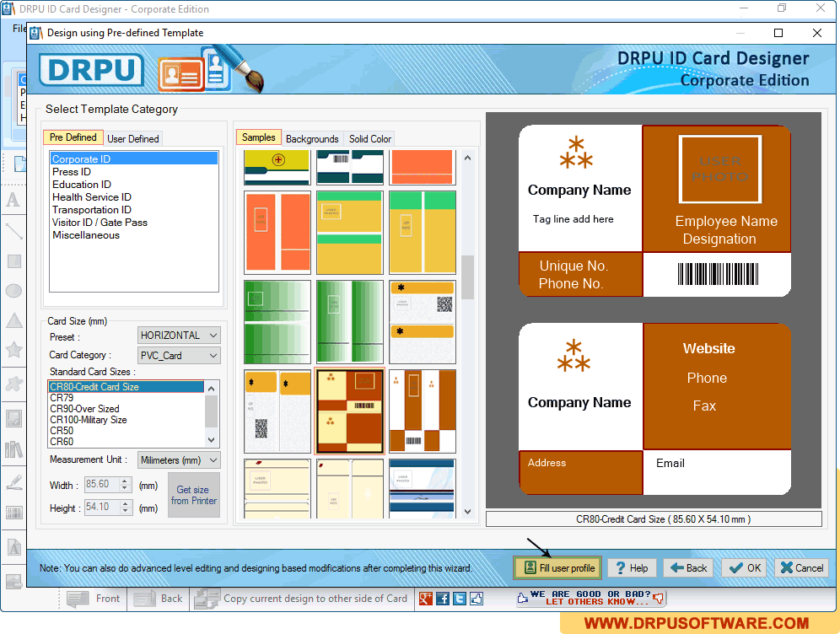Select the text tool in the left toolbar
The width and height of the screenshot is (840, 634).
click(13, 199)
